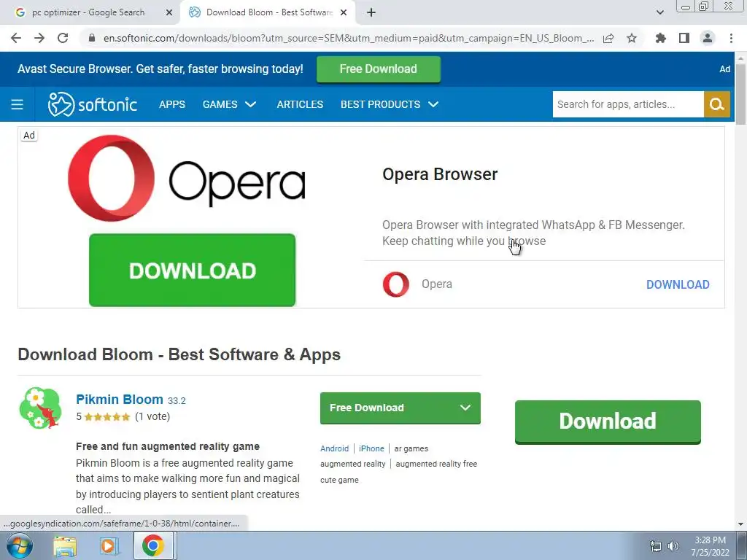Open the tab search dropdown arrow
The height and width of the screenshot is (560, 747).
(x=659, y=12)
